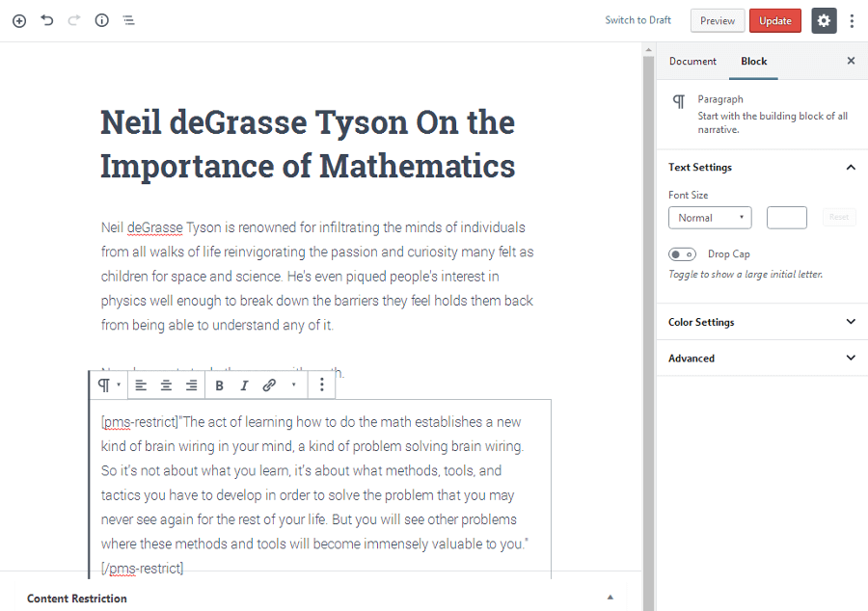Image resolution: width=868 pixels, height=611 pixels.
Task: Align text right in block toolbar
Action: (191, 385)
